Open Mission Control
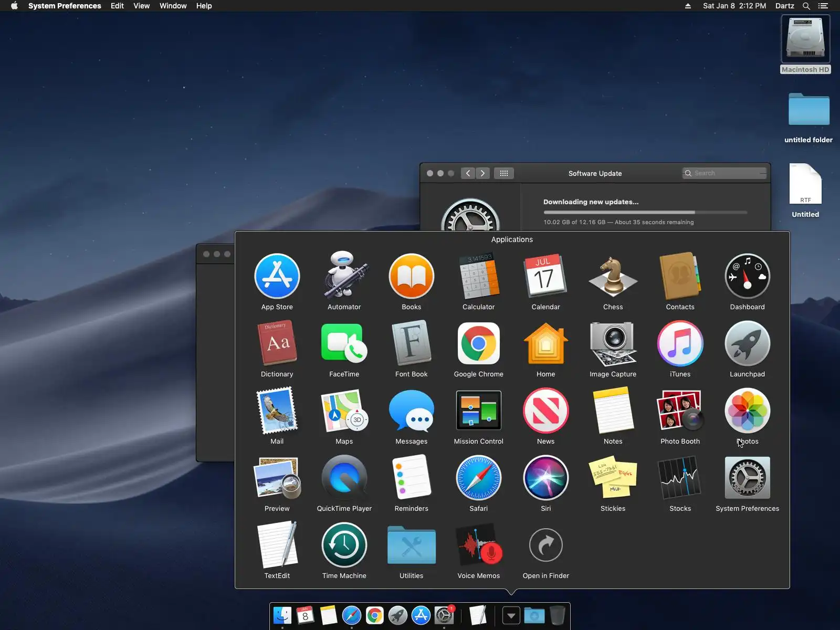840x630 pixels. click(x=479, y=411)
